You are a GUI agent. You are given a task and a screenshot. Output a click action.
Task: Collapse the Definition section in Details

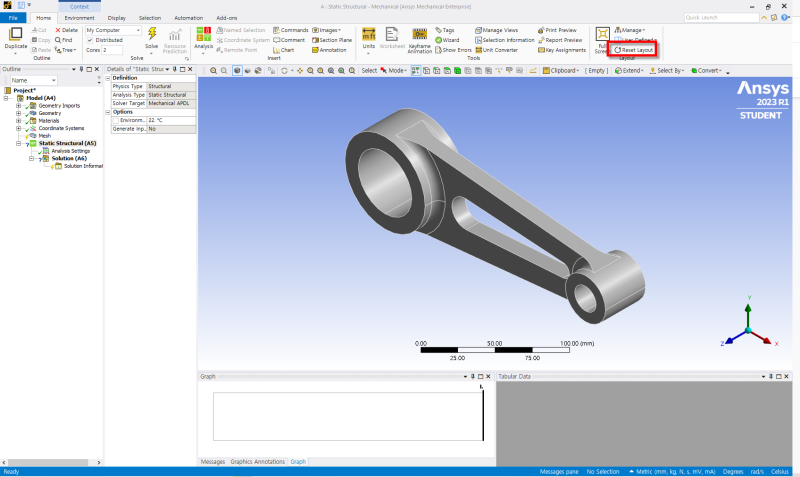tap(108, 78)
